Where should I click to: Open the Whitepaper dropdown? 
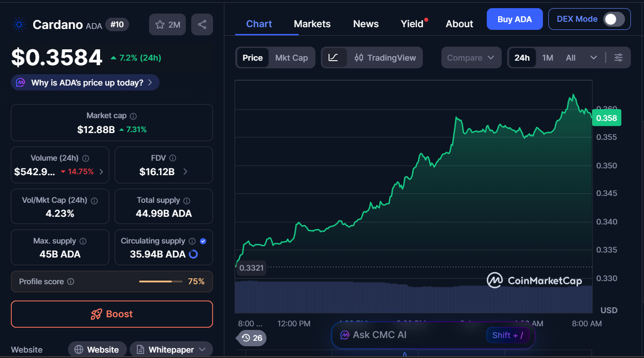pos(171,349)
